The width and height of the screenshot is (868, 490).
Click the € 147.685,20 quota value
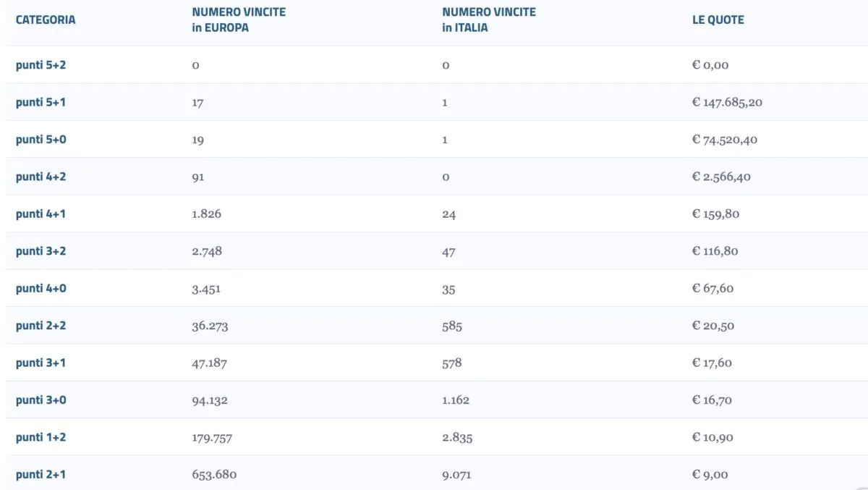(x=727, y=102)
